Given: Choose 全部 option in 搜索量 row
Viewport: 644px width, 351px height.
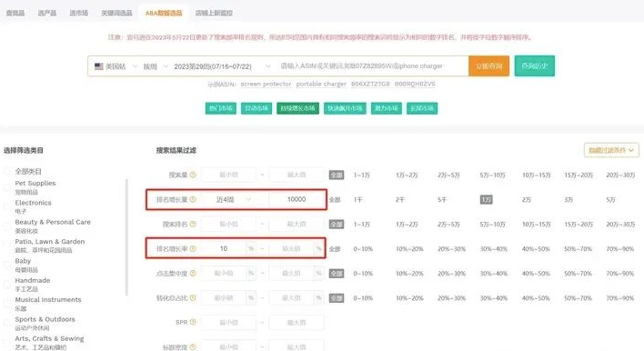Looking at the screenshot, I should (337, 175).
